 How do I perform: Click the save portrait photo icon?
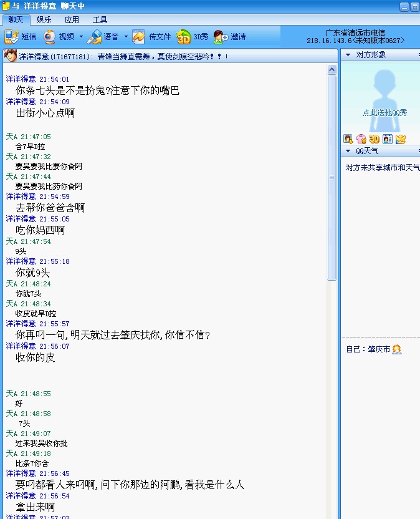[x=348, y=139]
